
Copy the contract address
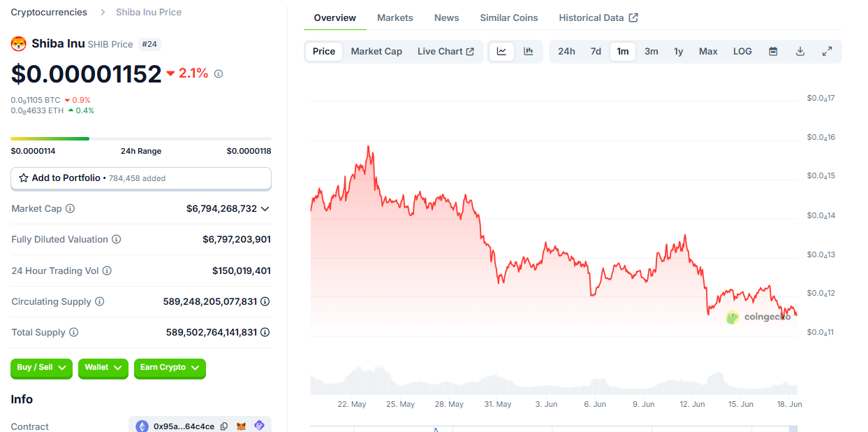224,426
